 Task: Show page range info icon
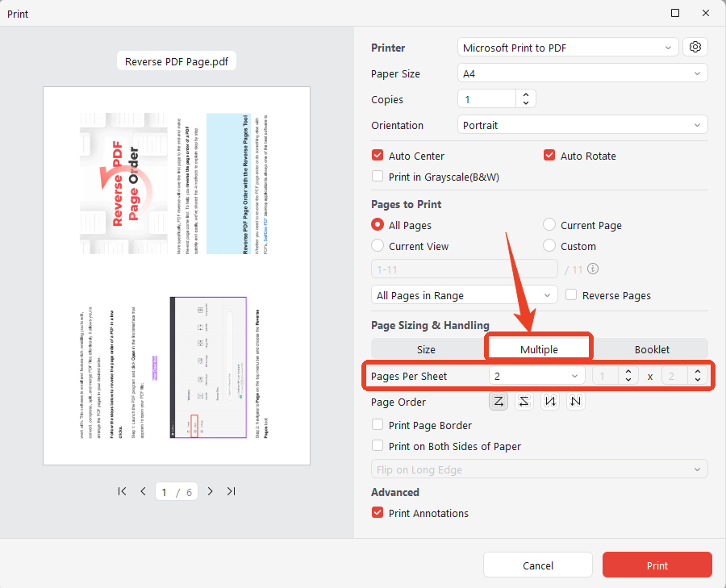coord(593,269)
